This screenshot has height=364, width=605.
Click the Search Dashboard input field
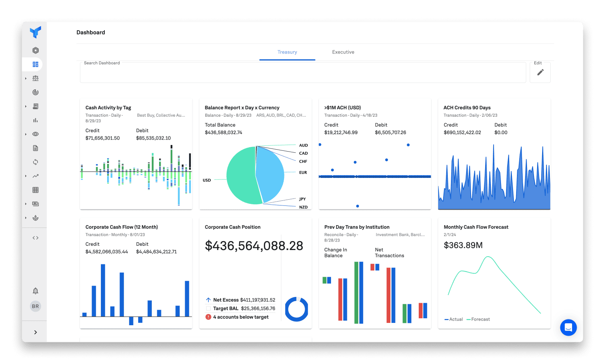pyautogui.click(x=303, y=73)
